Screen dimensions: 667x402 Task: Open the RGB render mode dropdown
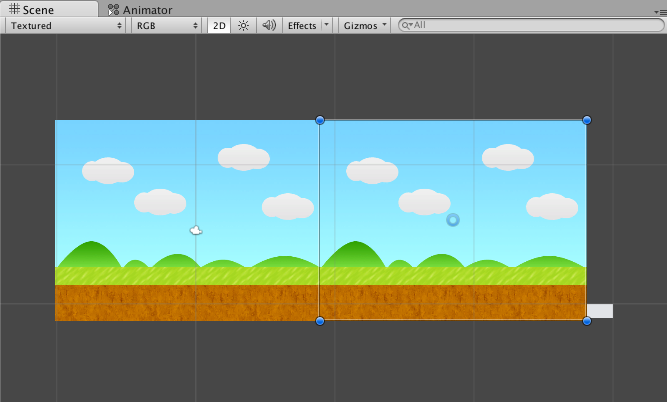tap(166, 26)
